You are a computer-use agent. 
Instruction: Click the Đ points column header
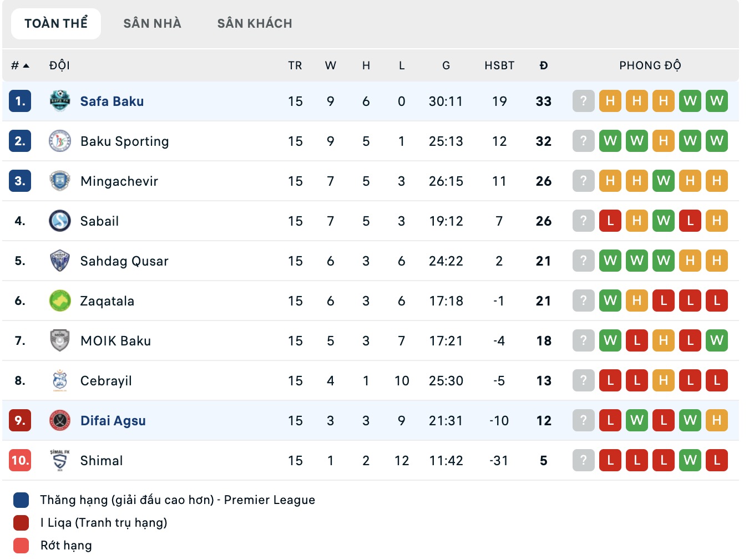pos(544,65)
